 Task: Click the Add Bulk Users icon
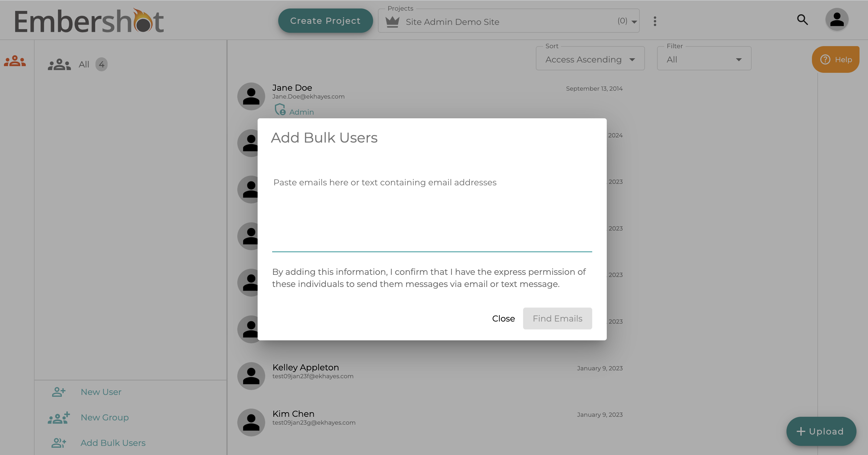point(58,443)
